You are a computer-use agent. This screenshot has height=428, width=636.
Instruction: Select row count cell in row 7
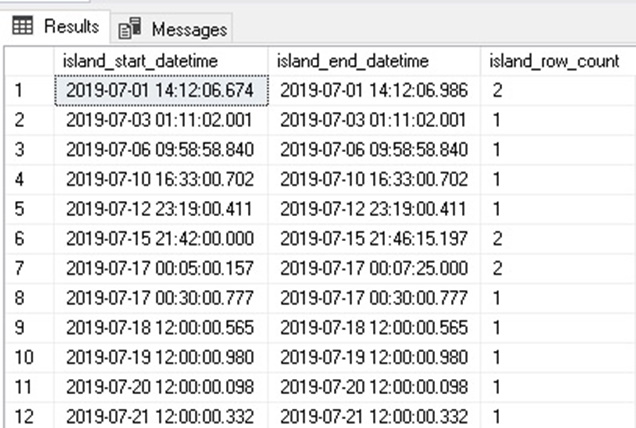558,268
